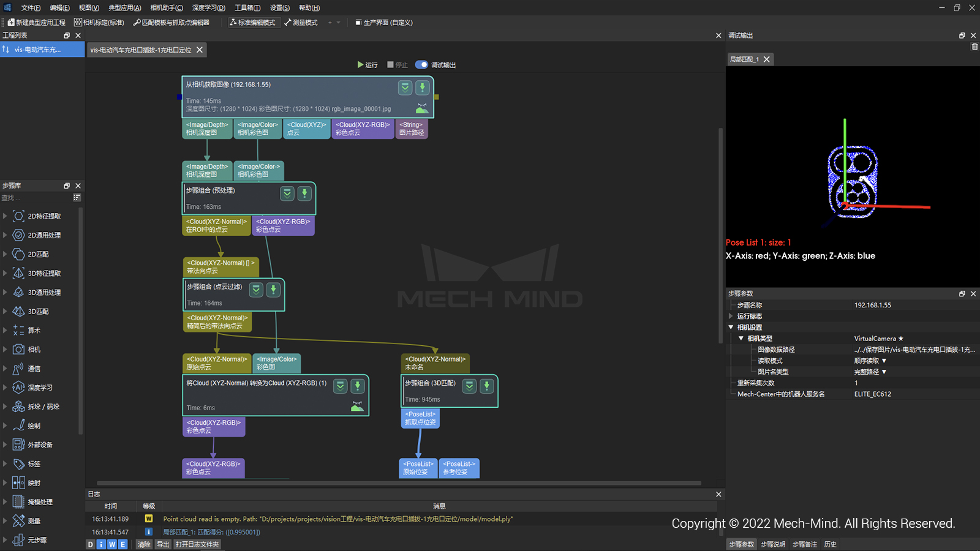
Task: Click the 清除 button to clear the log
Action: 144,544
